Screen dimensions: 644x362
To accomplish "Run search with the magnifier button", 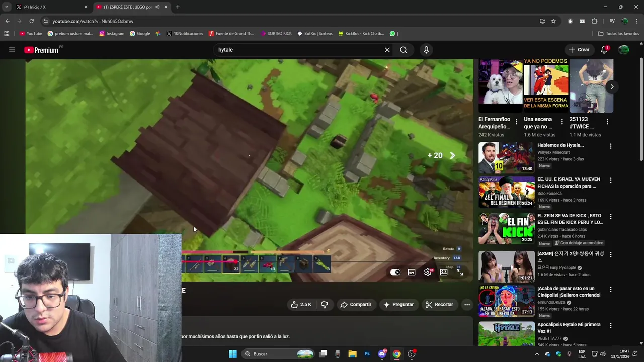I will (x=404, y=50).
